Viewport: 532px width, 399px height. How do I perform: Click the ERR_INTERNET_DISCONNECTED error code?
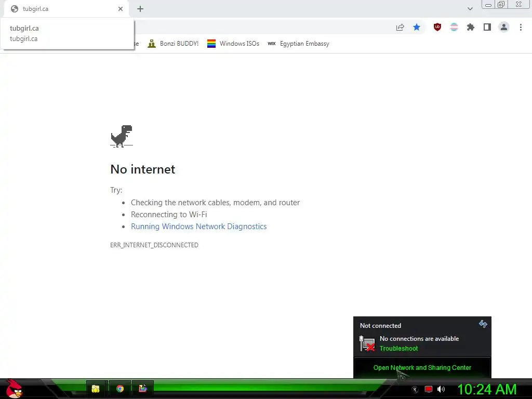click(154, 245)
